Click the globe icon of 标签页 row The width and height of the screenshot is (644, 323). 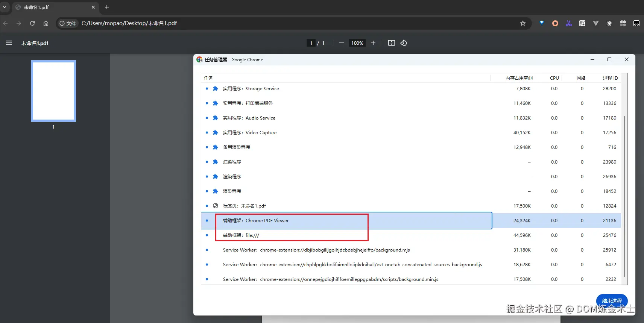216,206
